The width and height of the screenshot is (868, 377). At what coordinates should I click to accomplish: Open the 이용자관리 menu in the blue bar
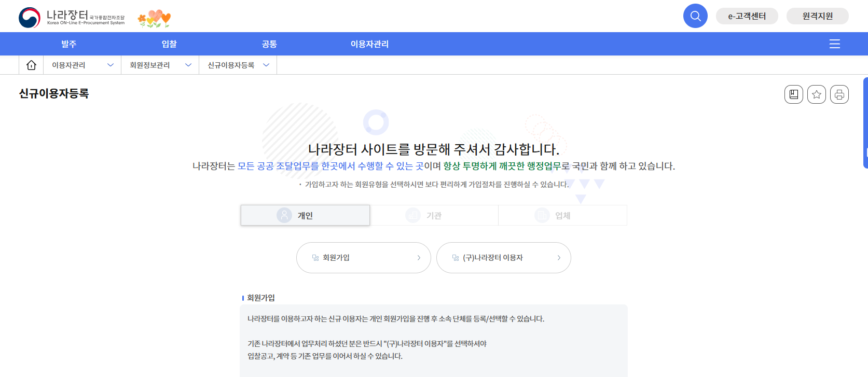point(369,44)
